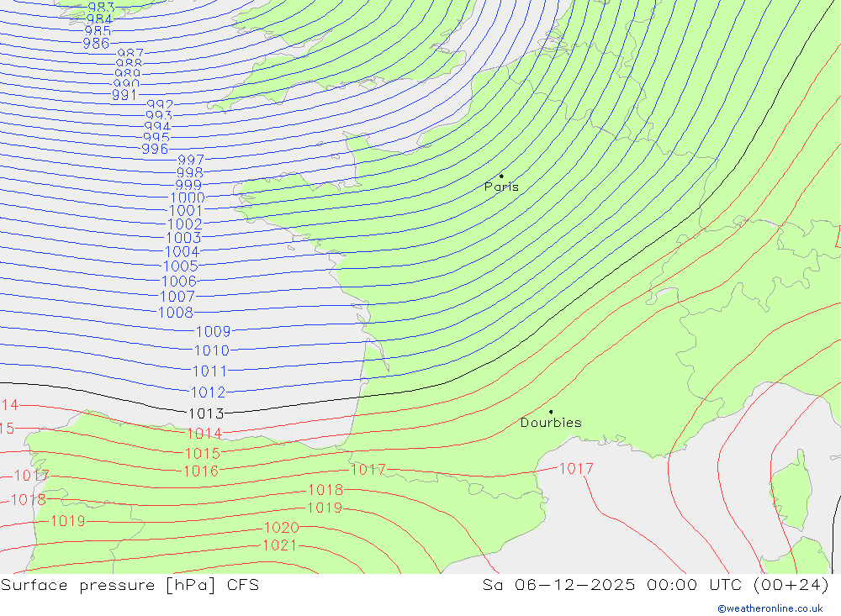Viewport: 841px width, 616px height.
Task: Click the 1001 isobar label
Action: (x=186, y=211)
